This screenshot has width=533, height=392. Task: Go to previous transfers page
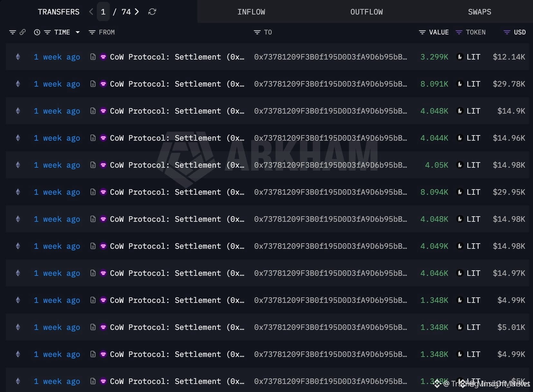91,12
